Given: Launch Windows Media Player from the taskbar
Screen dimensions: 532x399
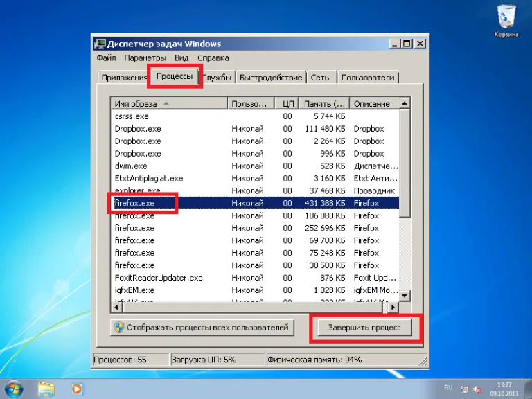Looking at the screenshot, I should pos(77,389).
